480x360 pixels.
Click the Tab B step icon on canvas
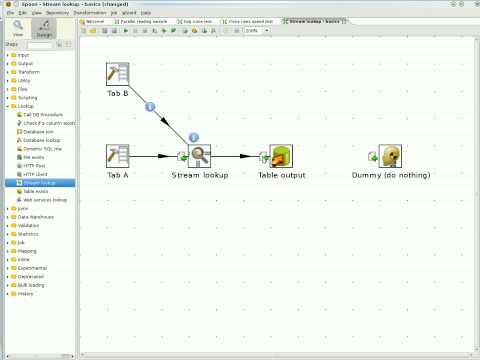118,74
